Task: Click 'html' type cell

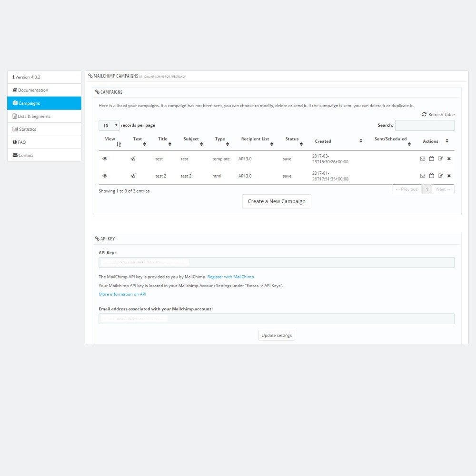Action: [x=217, y=176]
